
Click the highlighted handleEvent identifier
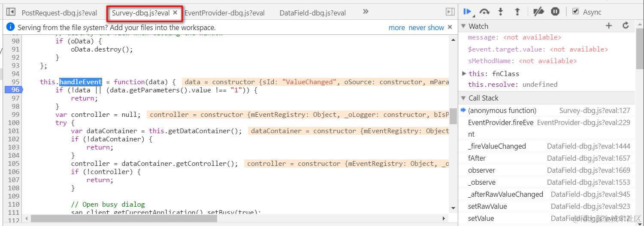pyautogui.click(x=81, y=82)
